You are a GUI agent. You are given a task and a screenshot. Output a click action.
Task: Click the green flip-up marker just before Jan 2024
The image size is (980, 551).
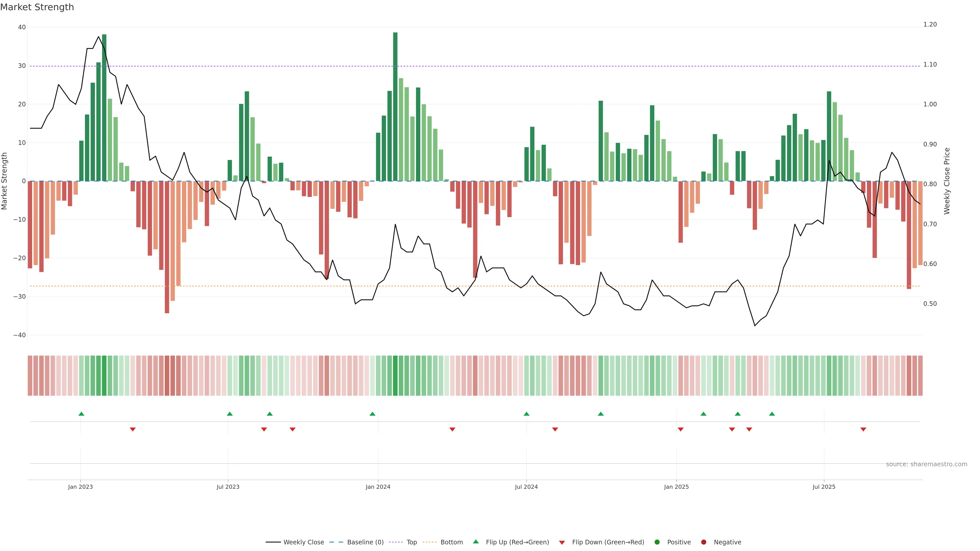coord(372,414)
